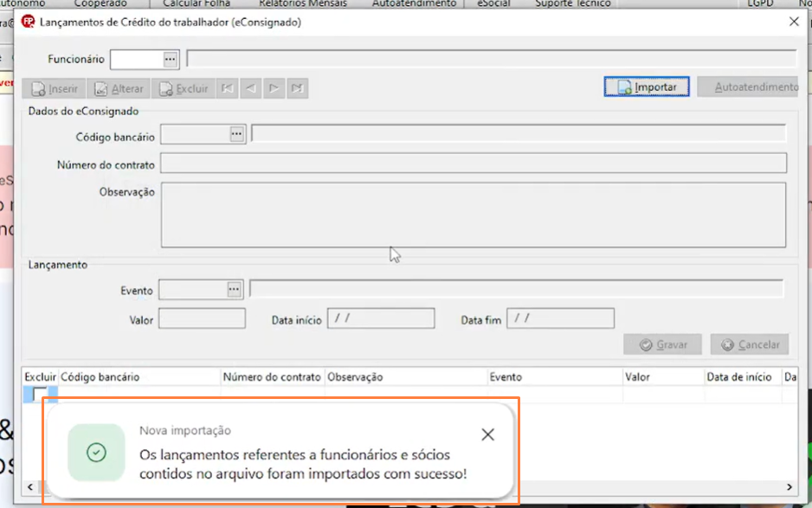
Task: Click grid scrollbar left arrow
Action: (x=30, y=486)
